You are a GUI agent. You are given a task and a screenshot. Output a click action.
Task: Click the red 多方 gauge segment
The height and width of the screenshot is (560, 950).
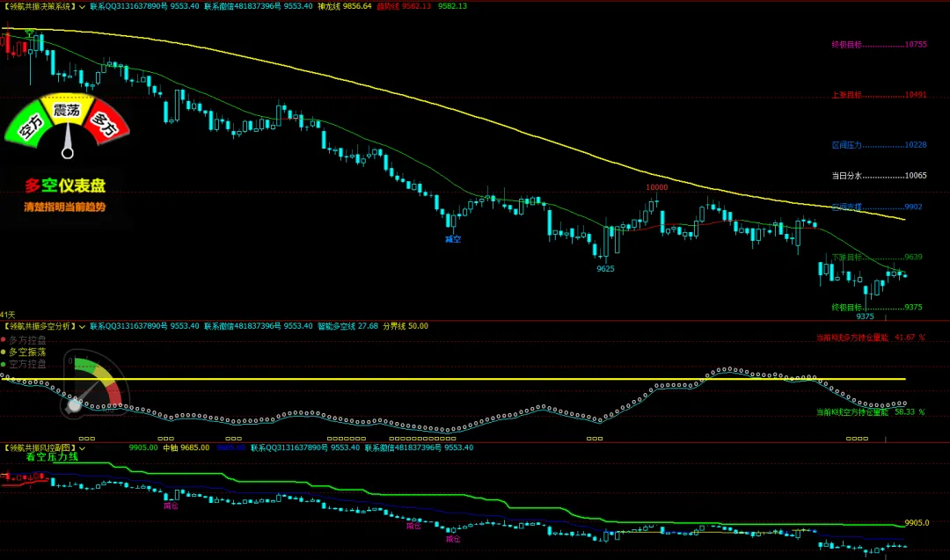pos(106,125)
